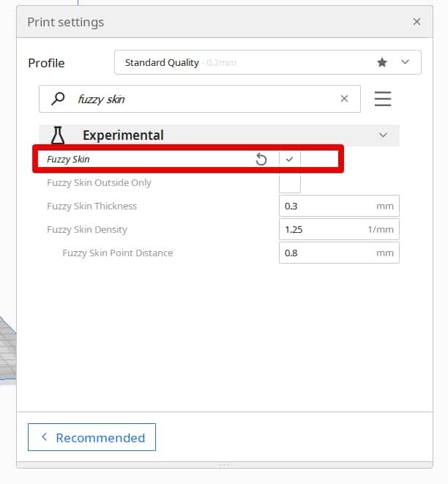Open the Profile dropdown chevron
The image size is (448, 484).
click(405, 62)
